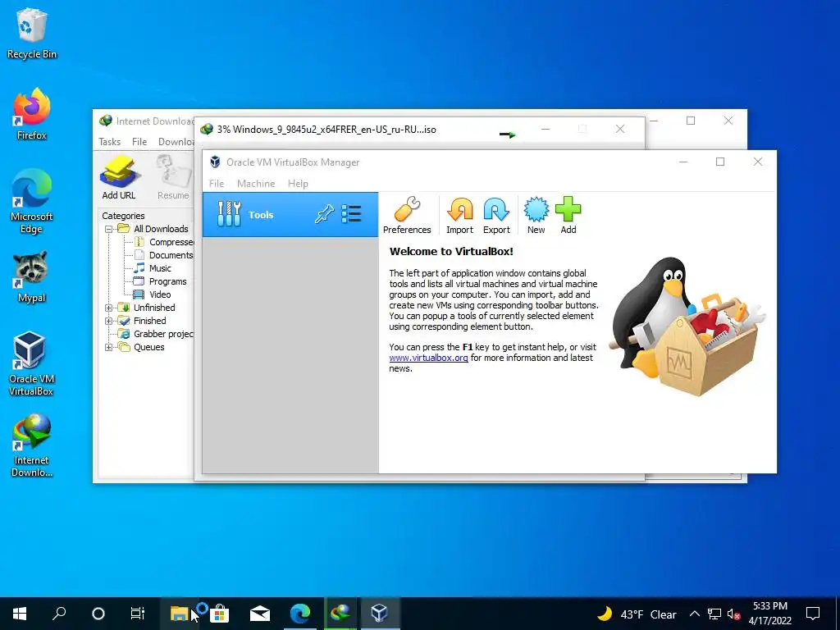The height and width of the screenshot is (630, 840).
Task: Open Task View on the taskbar
Action: coord(138,614)
